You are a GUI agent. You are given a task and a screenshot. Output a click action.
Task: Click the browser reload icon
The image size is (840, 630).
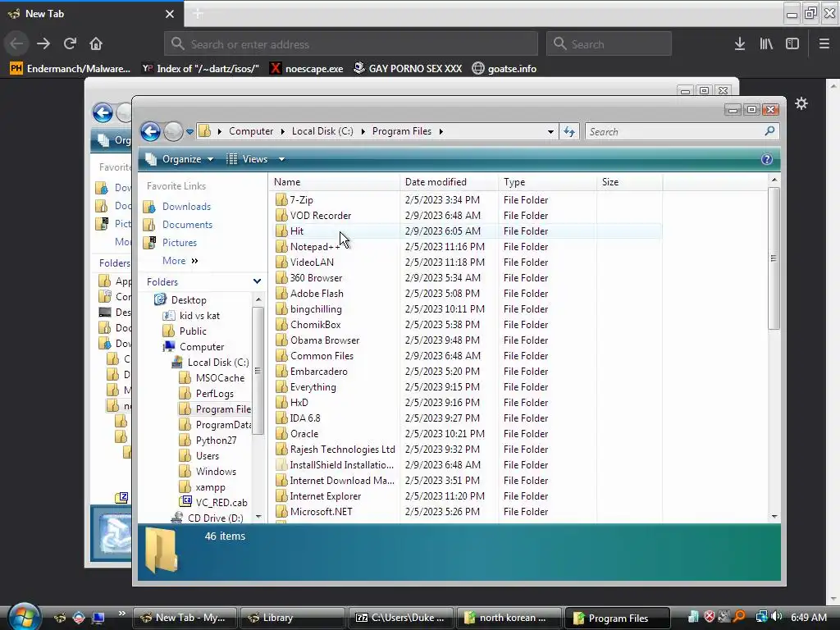[70, 43]
